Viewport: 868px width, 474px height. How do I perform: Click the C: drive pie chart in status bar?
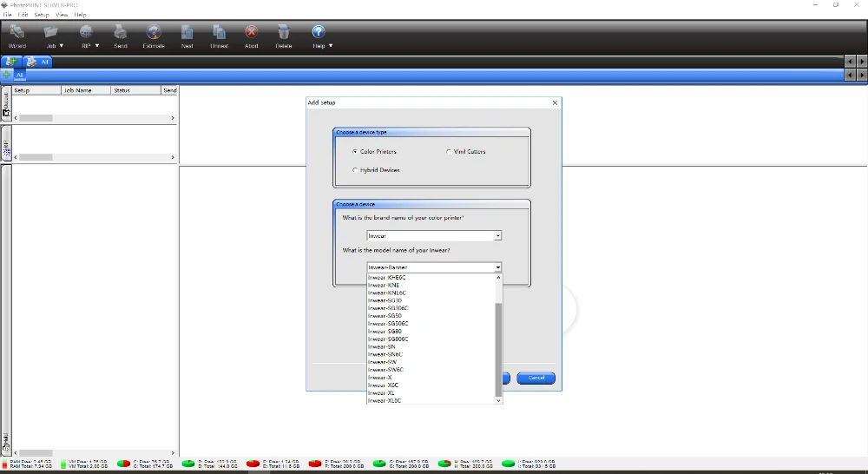coord(123,464)
